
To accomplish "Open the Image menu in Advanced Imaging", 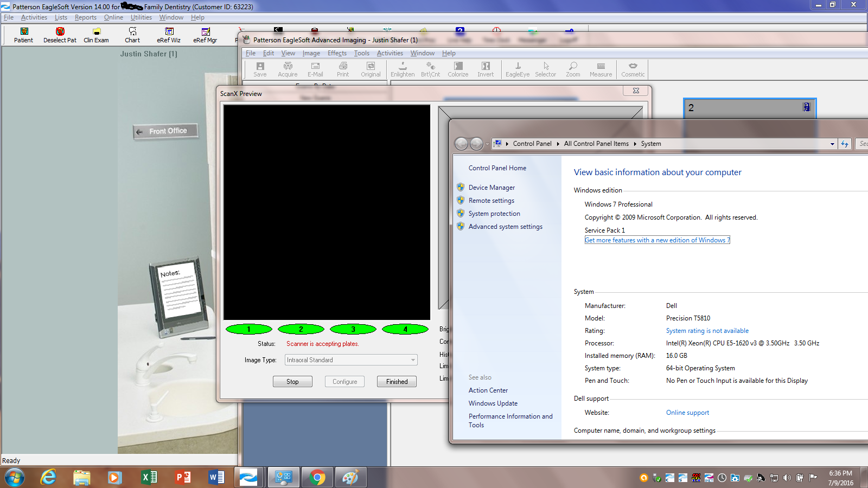I will pyautogui.click(x=311, y=53).
